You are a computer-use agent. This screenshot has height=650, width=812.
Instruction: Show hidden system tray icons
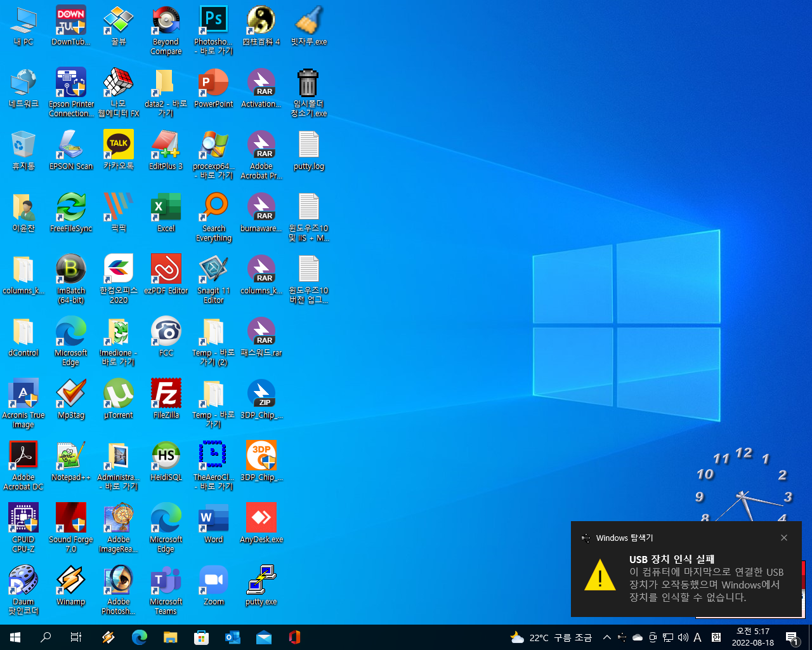point(607,637)
